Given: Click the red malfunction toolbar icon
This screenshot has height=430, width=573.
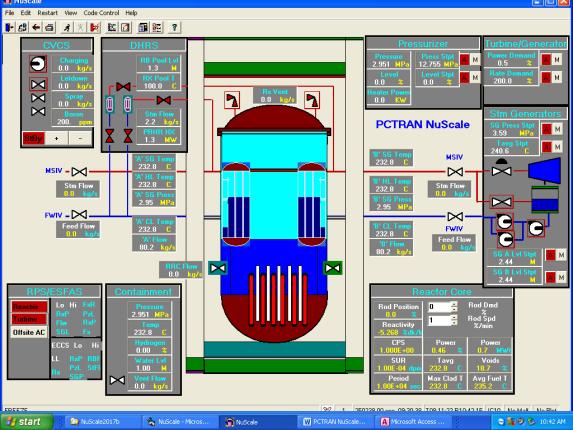Looking at the screenshot, I should 95,27.
